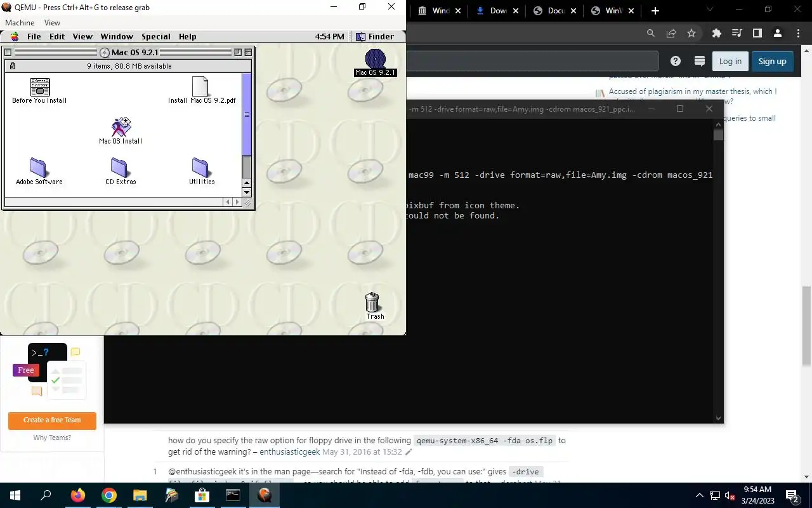812x508 pixels.
Task: Open the Stack Exchange inbox icon
Action: 700,61
